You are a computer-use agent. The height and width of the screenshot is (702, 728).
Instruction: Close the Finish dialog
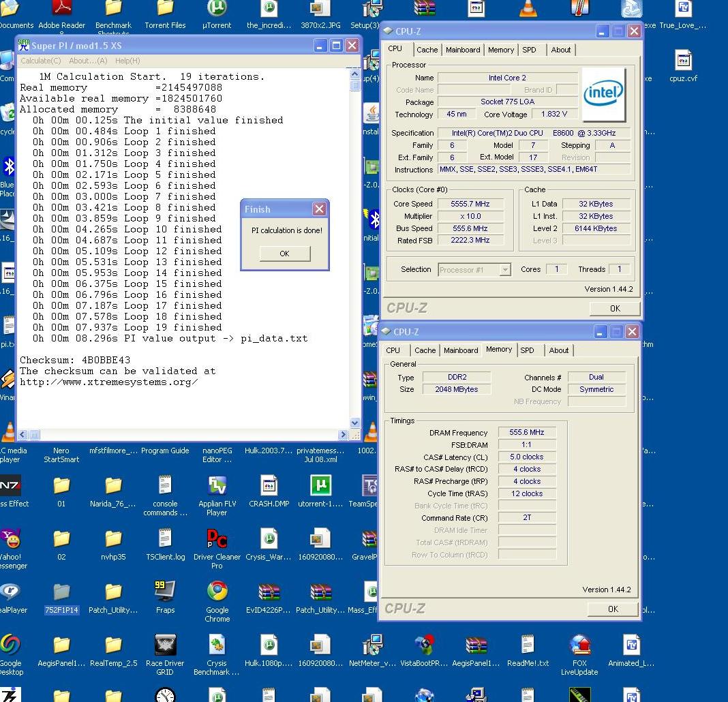pos(319,209)
